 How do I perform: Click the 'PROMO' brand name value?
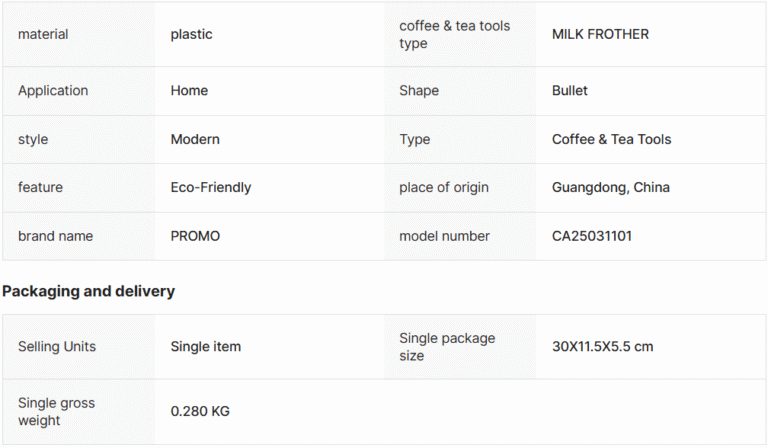point(195,236)
